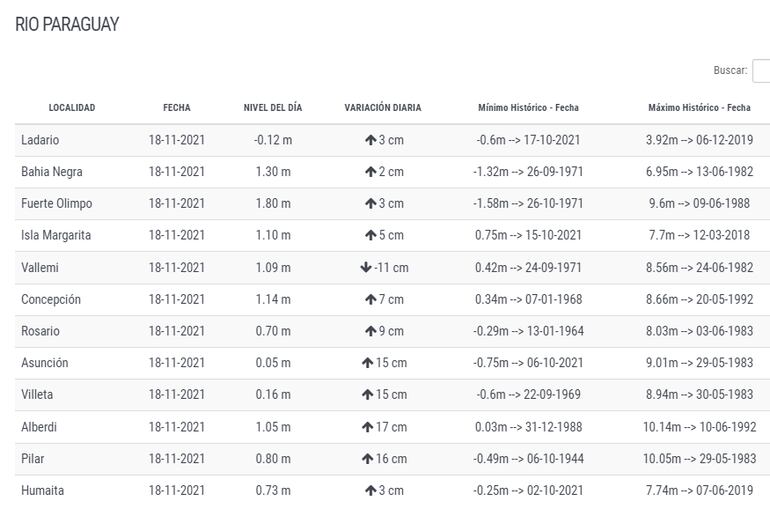Select the Rosario row locality name

click(x=40, y=331)
